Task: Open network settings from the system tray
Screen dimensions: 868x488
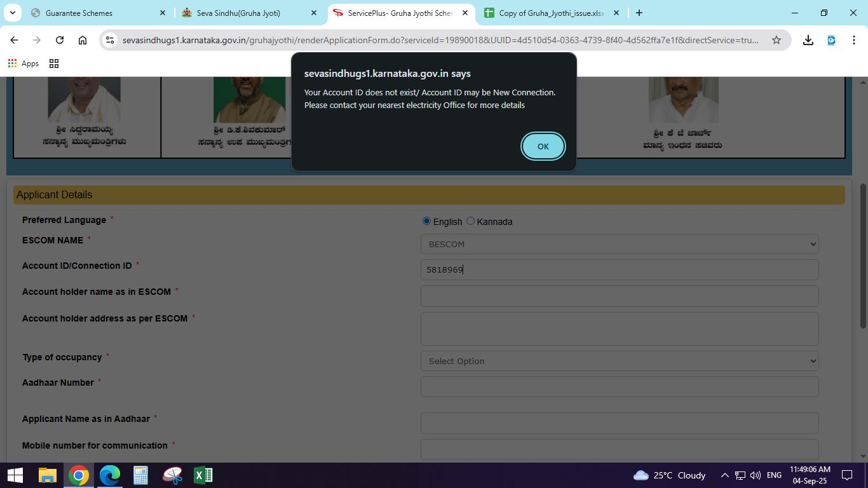Action: click(x=740, y=475)
